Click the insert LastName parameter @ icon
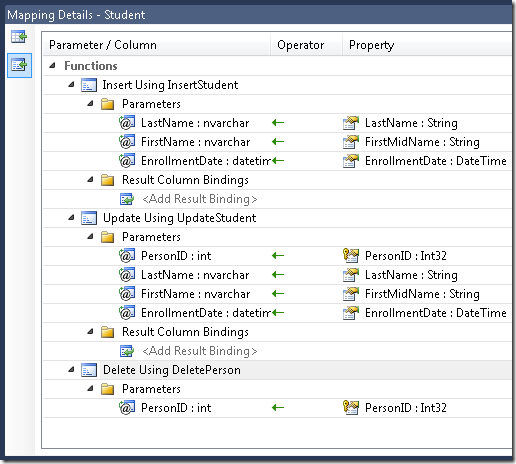516x464 pixels. pyautogui.click(x=127, y=123)
